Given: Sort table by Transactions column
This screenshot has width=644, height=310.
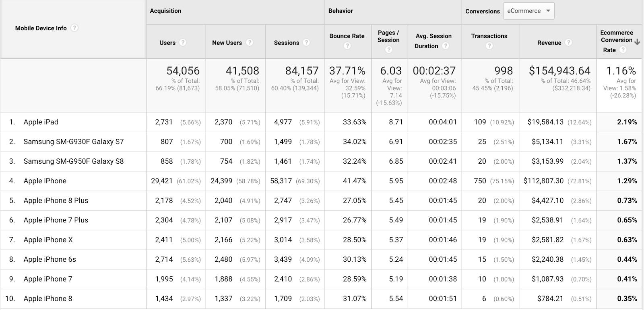Looking at the screenshot, I should click(489, 36).
